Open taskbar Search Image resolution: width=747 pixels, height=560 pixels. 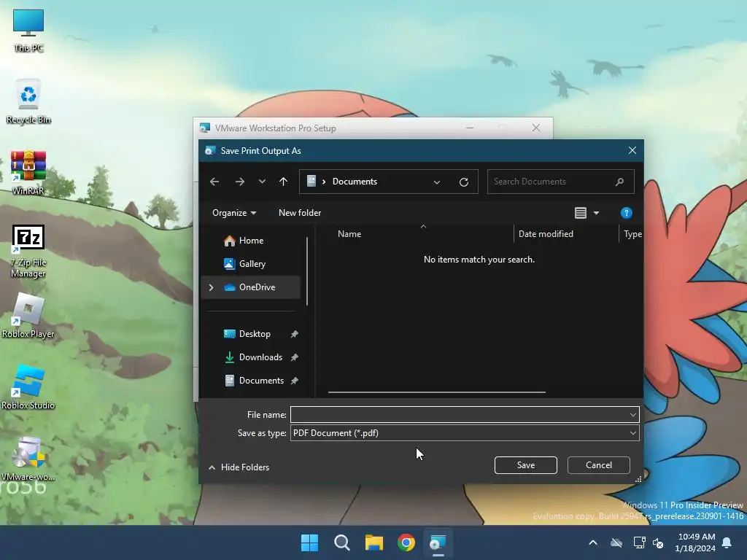pos(342,542)
